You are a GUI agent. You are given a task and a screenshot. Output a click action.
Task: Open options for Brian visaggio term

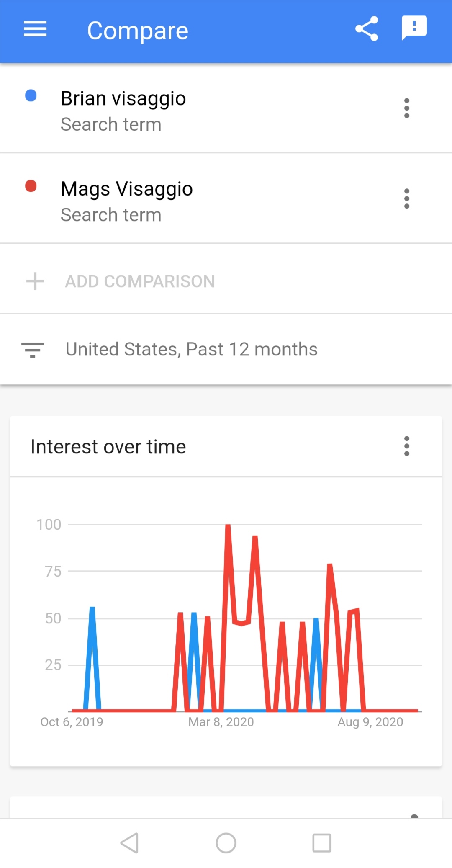406,108
